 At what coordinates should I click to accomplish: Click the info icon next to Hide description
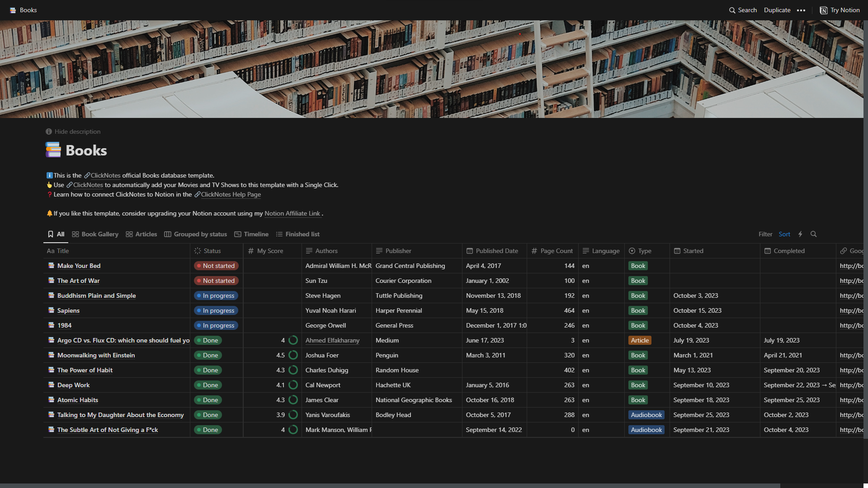coord(49,131)
